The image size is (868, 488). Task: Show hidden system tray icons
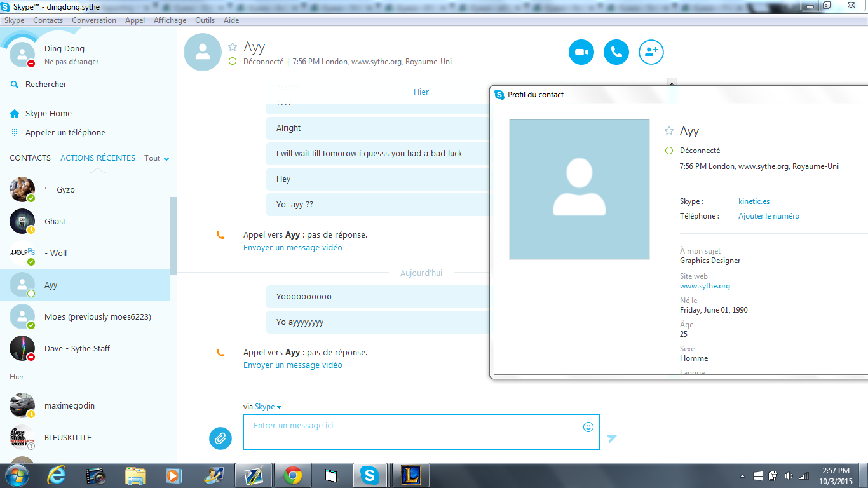(x=742, y=476)
